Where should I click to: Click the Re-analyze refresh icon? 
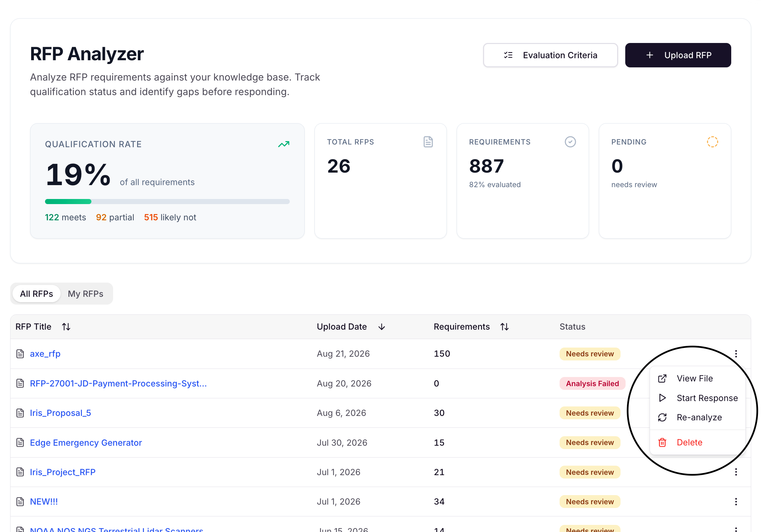click(662, 417)
